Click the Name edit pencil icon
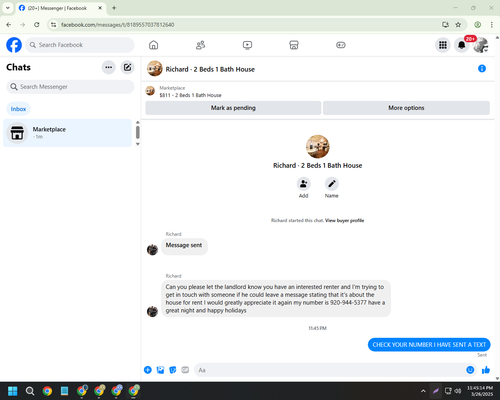500x400 pixels. pos(332,184)
